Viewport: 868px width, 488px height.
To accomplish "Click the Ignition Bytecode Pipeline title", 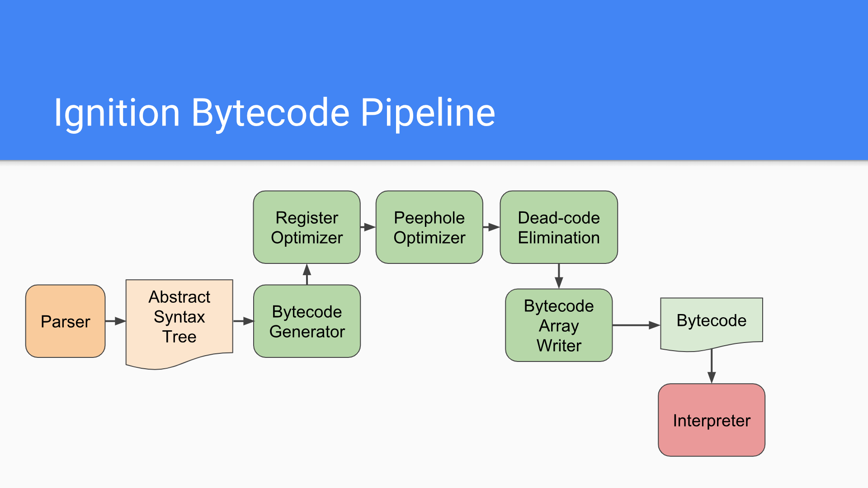I will pos(274,113).
